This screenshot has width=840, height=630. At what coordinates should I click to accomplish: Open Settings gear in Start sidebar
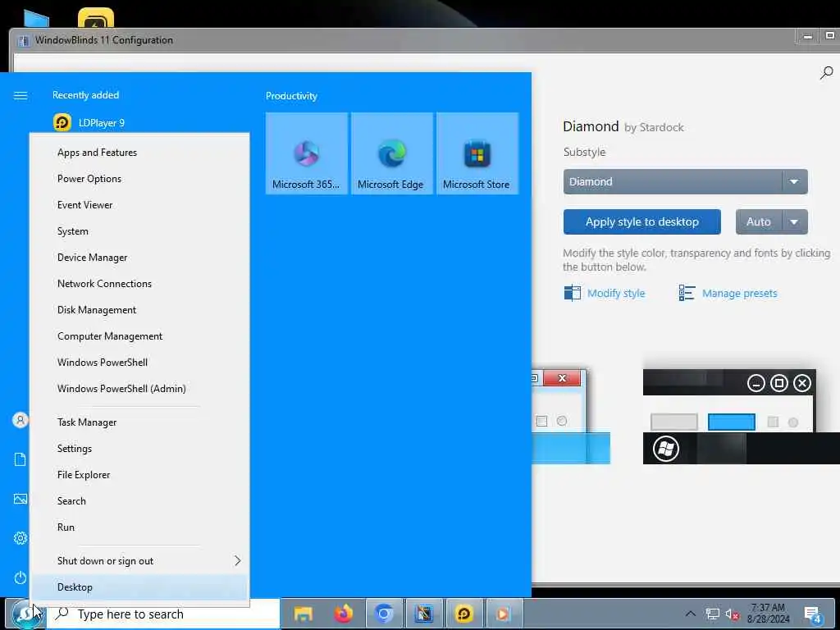pos(21,538)
